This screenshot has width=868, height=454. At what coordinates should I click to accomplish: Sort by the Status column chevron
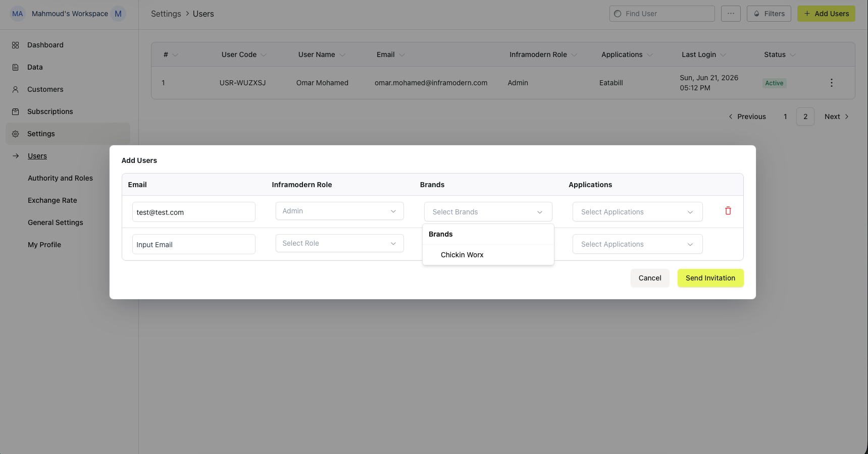pyautogui.click(x=793, y=55)
